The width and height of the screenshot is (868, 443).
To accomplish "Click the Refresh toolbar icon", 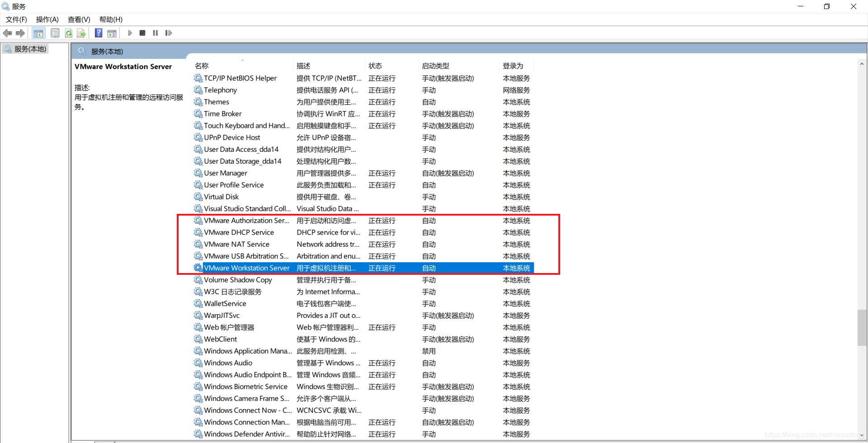I will coord(69,33).
